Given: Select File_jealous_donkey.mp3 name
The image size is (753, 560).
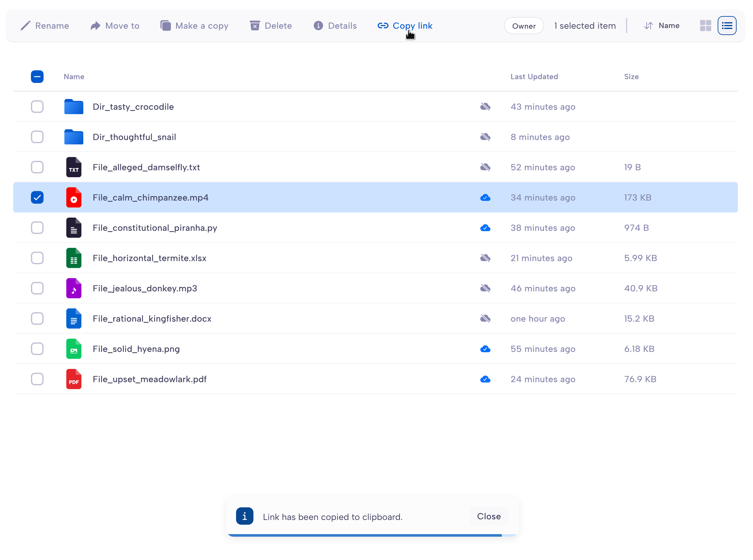Looking at the screenshot, I should [145, 288].
